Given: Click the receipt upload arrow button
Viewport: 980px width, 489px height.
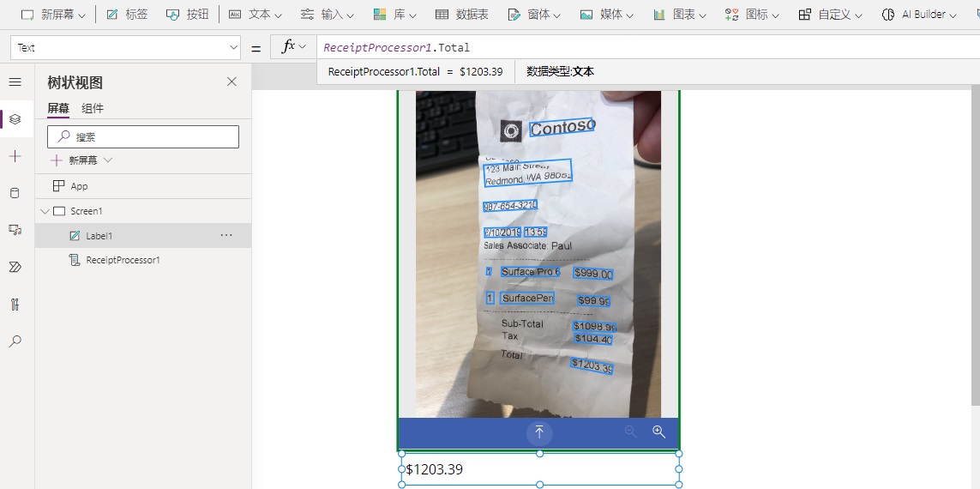Looking at the screenshot, I should click(x=538, y=432).
